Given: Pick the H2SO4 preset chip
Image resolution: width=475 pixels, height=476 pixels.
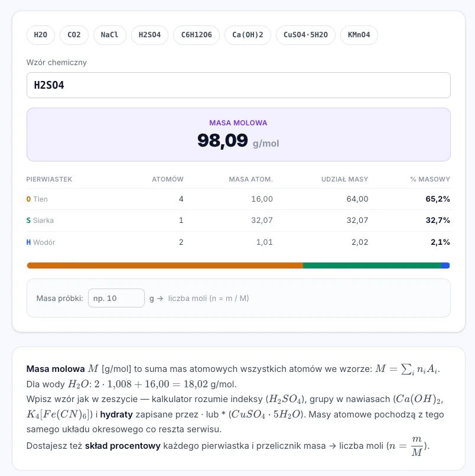Looking at the screenshot, I should click(x=149, y=35).
